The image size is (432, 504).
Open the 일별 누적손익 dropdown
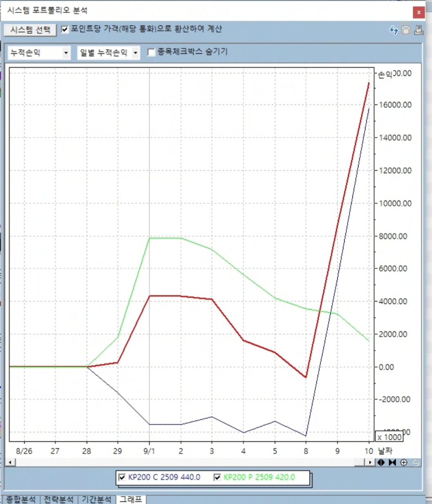point(109,53)
